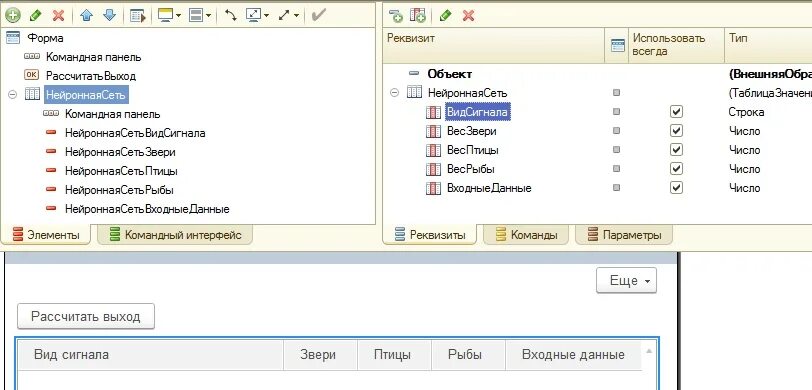Move form element up with blue arrow
The width and height of the screenshot is (812, 390).
86,15
